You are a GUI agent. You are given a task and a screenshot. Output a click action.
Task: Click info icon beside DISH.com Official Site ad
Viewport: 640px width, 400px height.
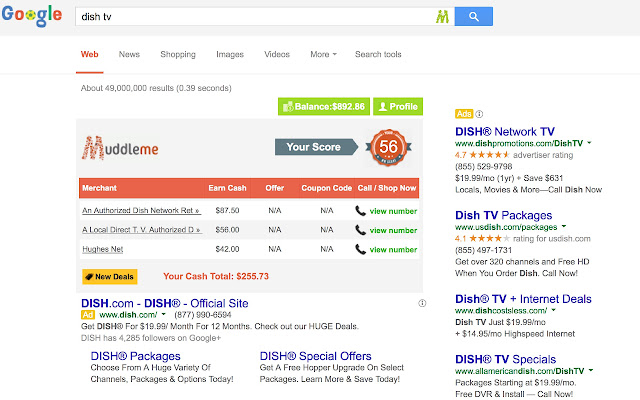[x=422, y=303]
